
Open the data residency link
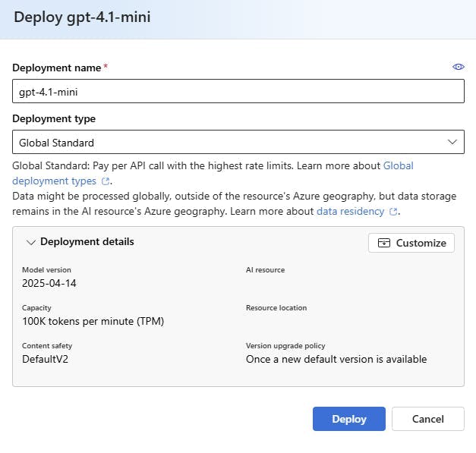[x=350, y=211]
